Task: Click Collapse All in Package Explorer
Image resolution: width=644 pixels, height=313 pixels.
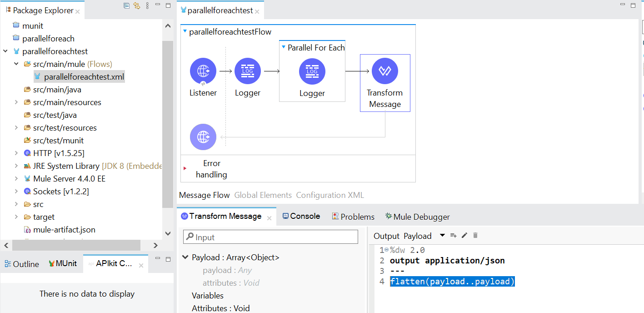Action: tap(126, 6)
